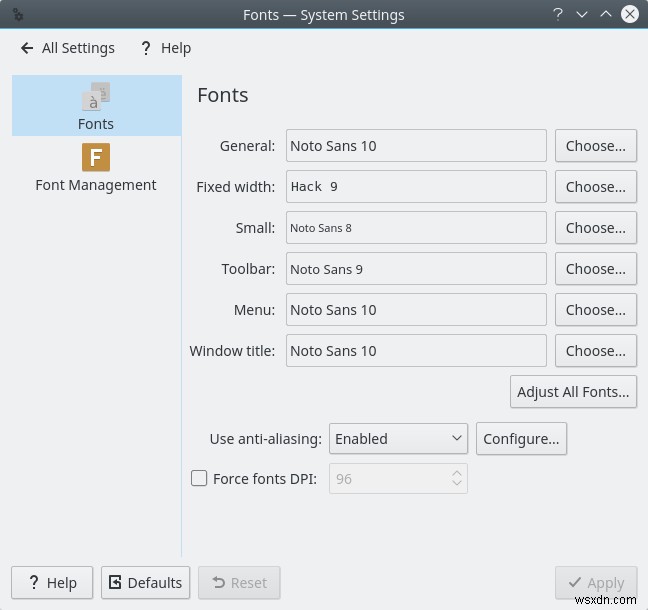This screenshot has height=610, width=648.
Task: Click the context help question mark in title bar
Action: click(x=557, y=15)
